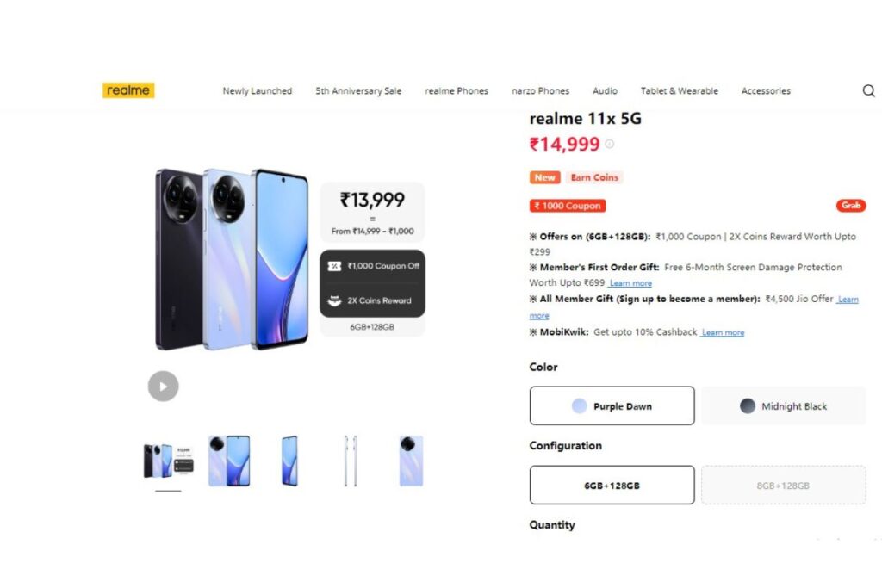This screenshot has width=882, height=588.
Task: Click the price info icon next to ₹14,999
Action: pos(609,144)
